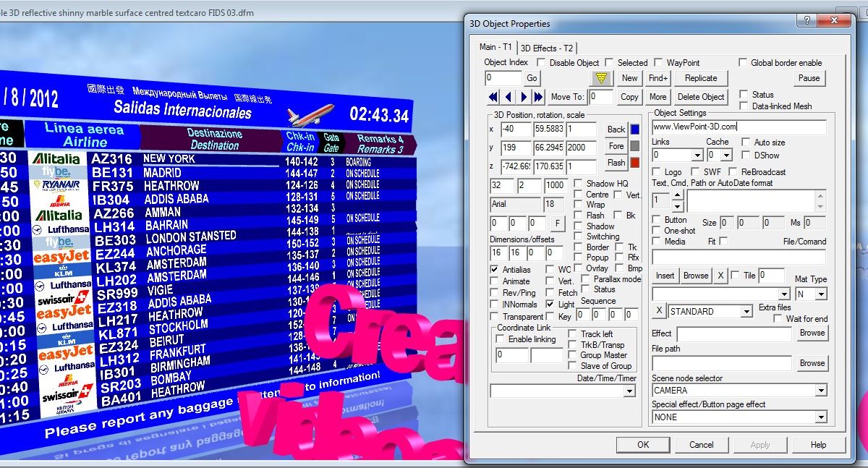868x468 pixels.
Task: Click the F font button
Action: coord(556,224)
